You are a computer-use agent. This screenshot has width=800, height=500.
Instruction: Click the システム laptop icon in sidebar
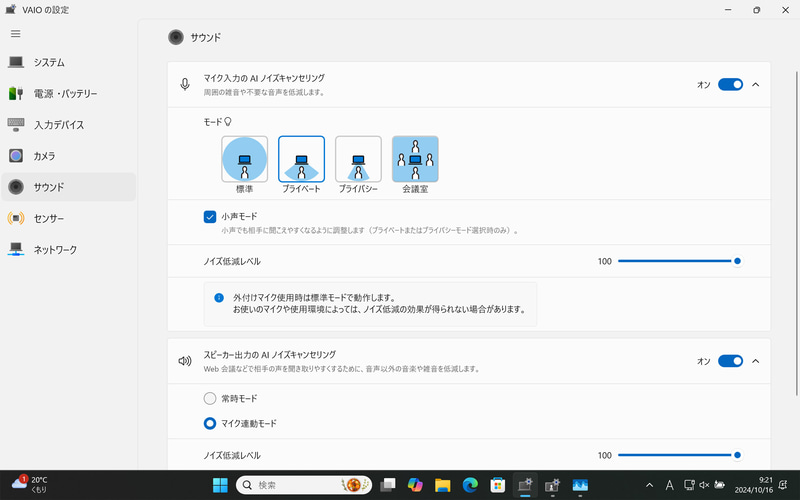pos(16,62)
